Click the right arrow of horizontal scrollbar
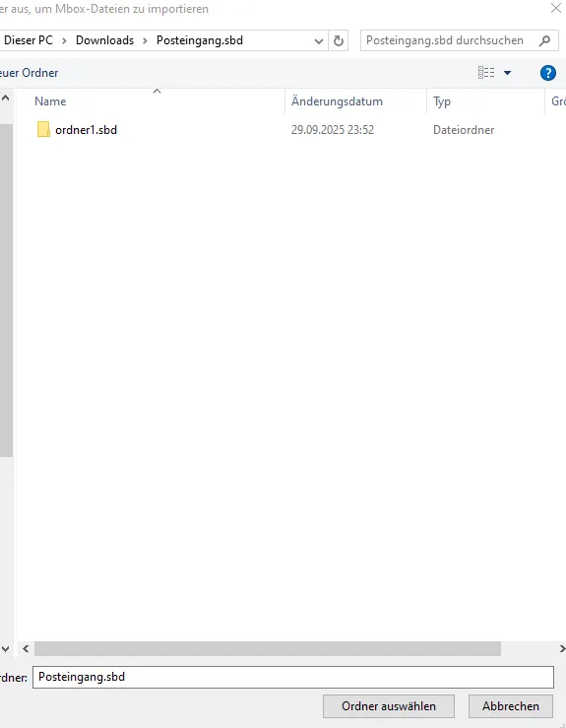This screenshot has width=566, height=728. point(561,648)
